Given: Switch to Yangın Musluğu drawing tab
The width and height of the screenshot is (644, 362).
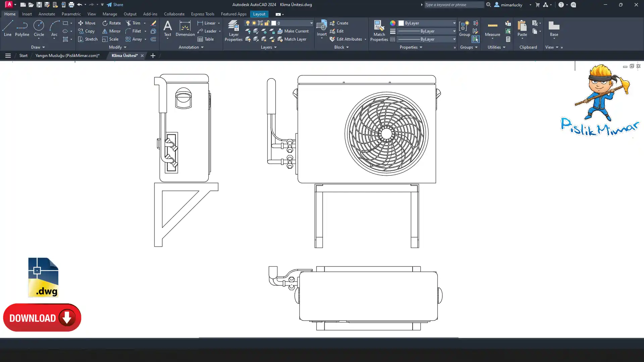Looking at the screenshot, I should coord(67,56).
